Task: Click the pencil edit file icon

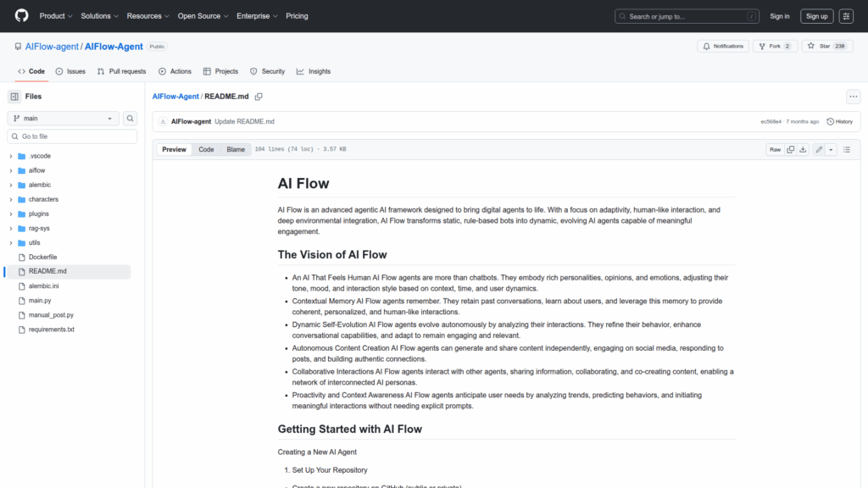Action: [x=819, y=150]
